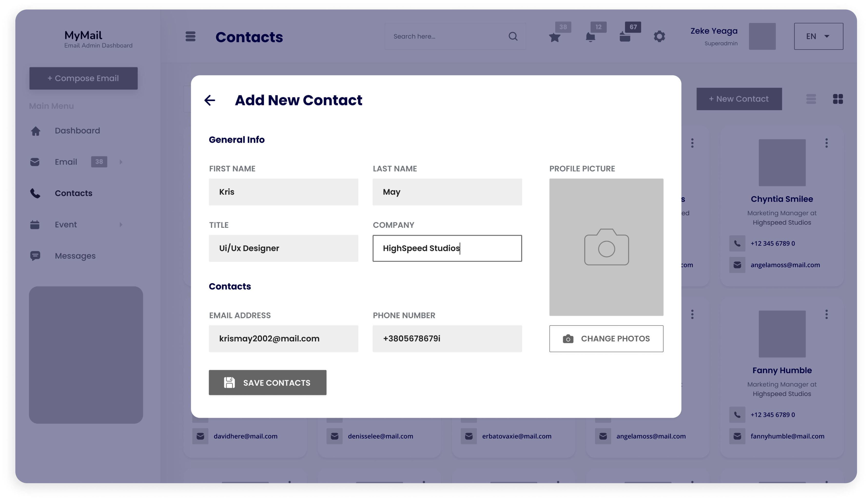
Task: Switch to grid view icon
Action: coord(838,99)
